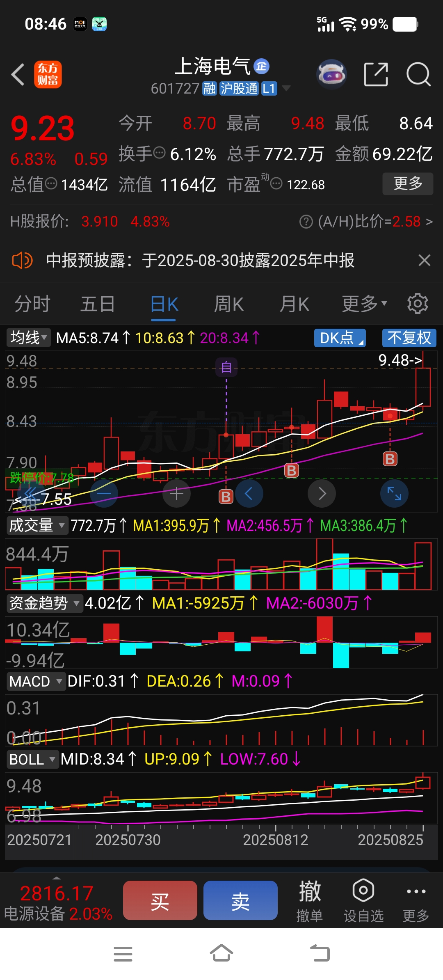The height and width of the screenshot is (980, 443).
Task: Tap Android back navigation button
Action: coord(320,953)
